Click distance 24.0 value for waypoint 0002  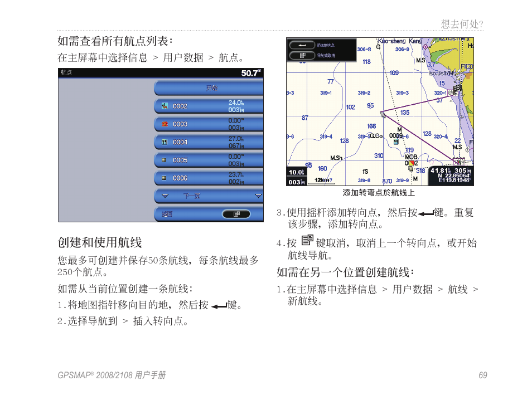[236, 103]
